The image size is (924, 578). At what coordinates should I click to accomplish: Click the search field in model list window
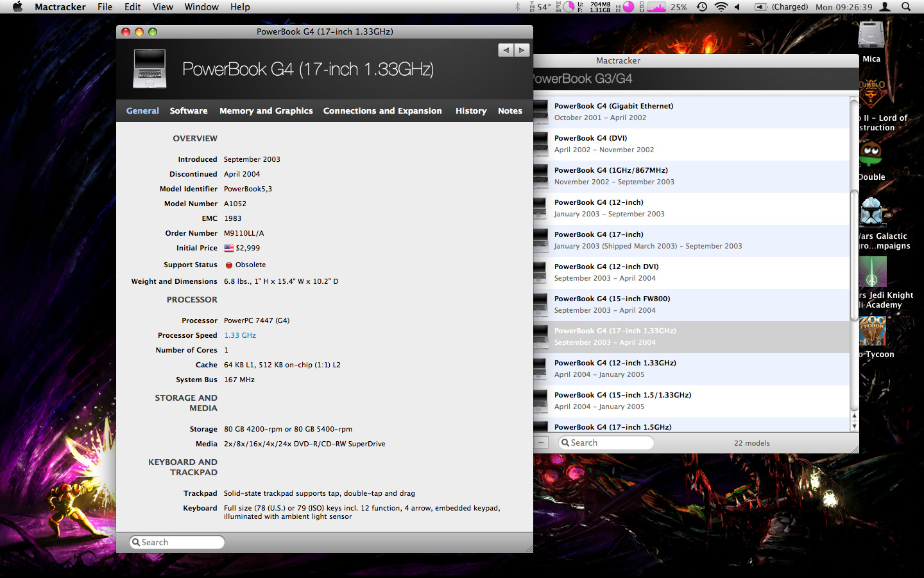606,442
